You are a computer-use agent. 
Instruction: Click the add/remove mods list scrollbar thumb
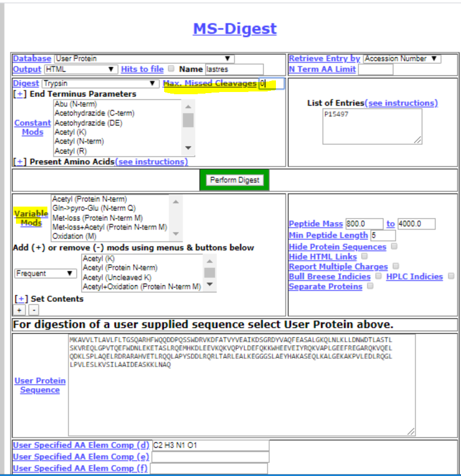pos(209,273)
